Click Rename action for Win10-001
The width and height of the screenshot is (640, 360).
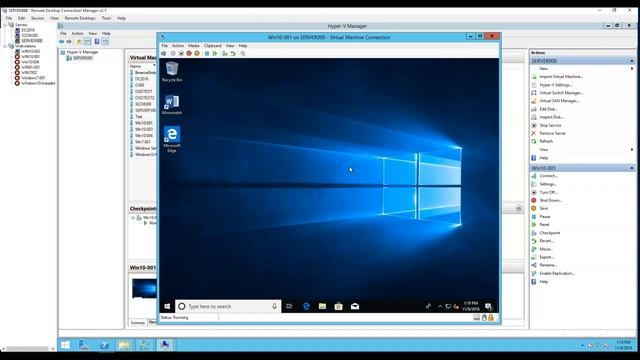click(x=548, y=265)
